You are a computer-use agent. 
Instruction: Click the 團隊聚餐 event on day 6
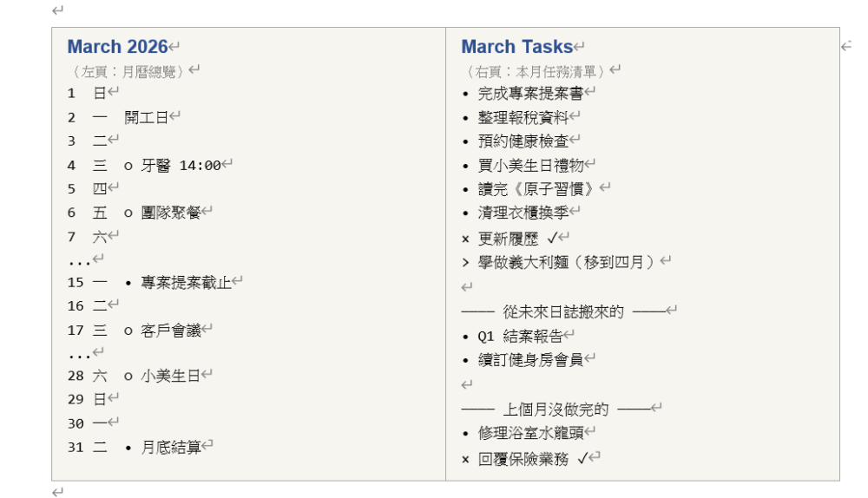pos(170,212)
